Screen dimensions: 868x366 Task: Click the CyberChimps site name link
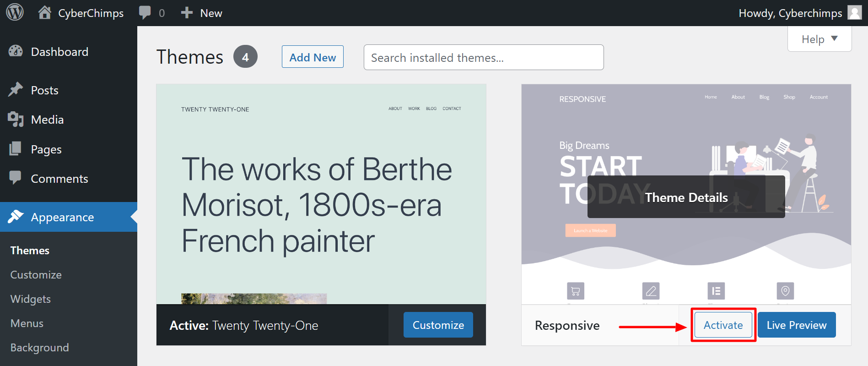[91, 13]
